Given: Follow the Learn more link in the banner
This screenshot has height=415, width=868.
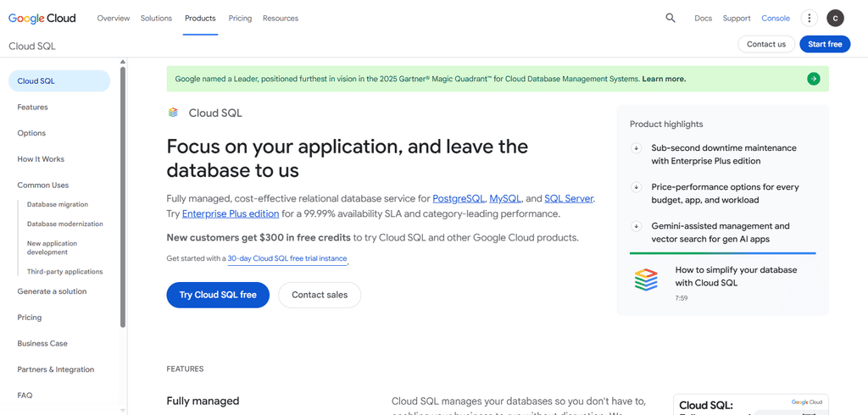Looking at the screenshot, I should [x=664, y=79].
